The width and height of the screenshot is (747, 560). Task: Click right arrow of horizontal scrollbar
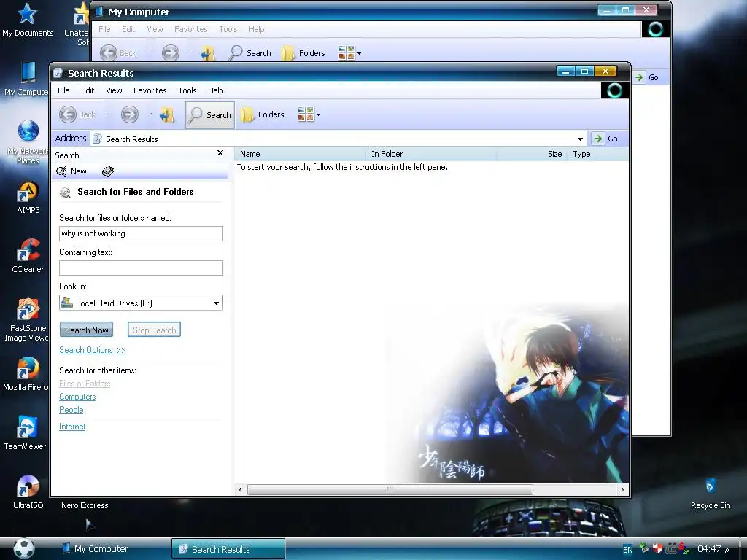[623, 489]
